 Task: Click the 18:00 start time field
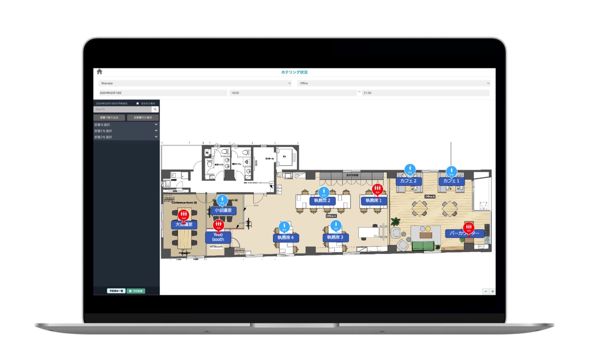tap(293, 93)
